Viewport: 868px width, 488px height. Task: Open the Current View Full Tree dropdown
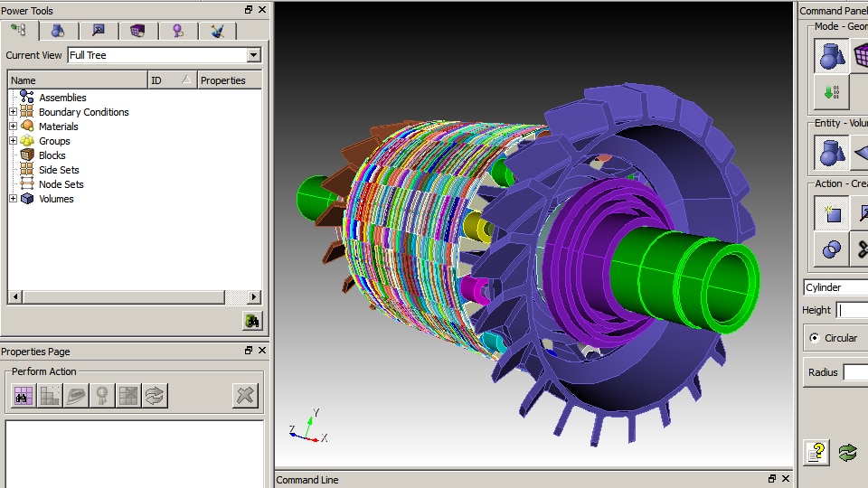[x=253, y=55]
